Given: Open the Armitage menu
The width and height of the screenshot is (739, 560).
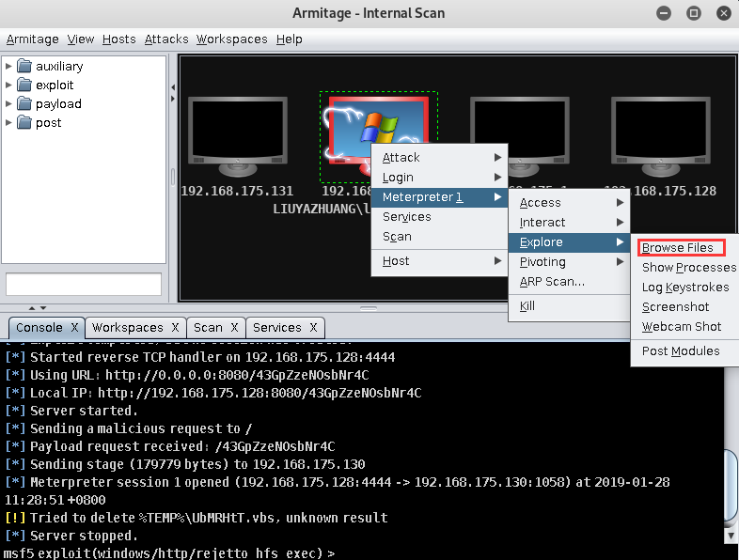Looking at the screenshot, I should click(x=33, y=39).
